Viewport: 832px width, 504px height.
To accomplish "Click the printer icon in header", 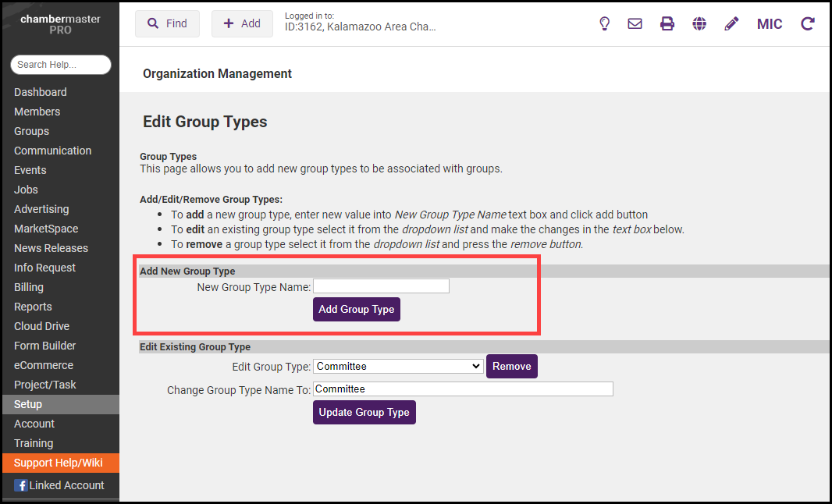I will [667, 23].
